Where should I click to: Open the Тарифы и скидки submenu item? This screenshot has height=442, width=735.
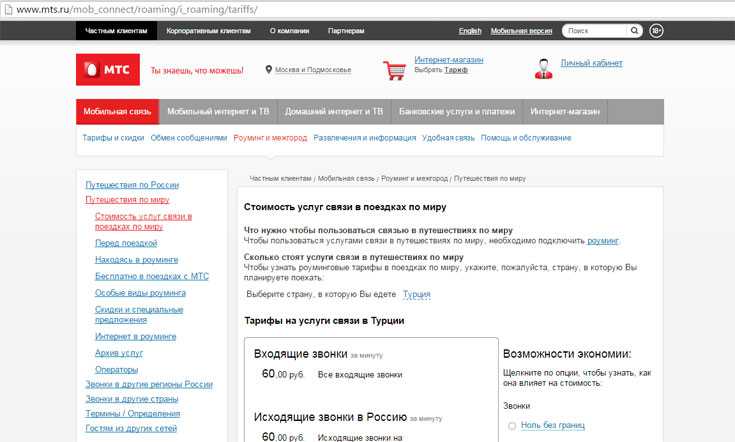coord(113,137)
